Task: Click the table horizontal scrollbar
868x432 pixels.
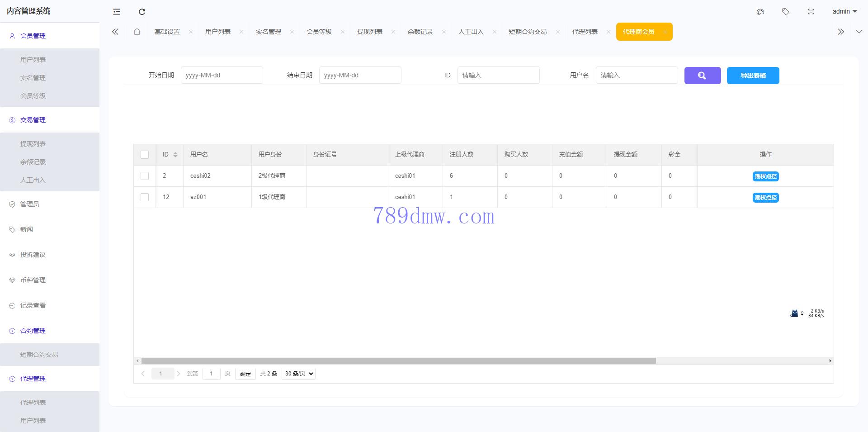Action: (398, 361)
